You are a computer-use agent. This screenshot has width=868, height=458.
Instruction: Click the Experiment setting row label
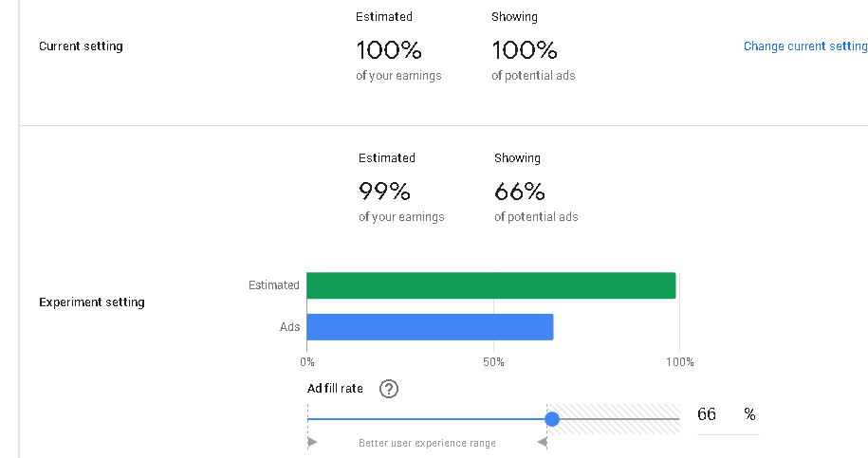[x=92, y=302]
